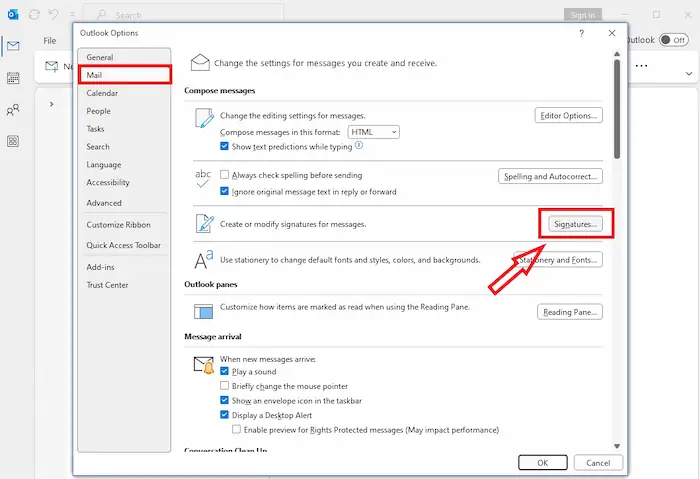The image size is (700, 479).
Task: Select Mail category in options
Action: [x=125, y=75]
